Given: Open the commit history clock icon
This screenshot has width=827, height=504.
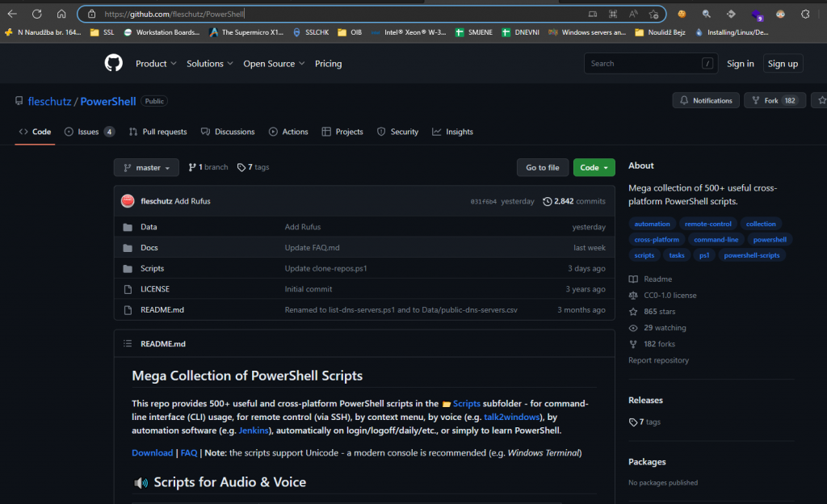Looking at the screenshot, I should tap(548, 201).
